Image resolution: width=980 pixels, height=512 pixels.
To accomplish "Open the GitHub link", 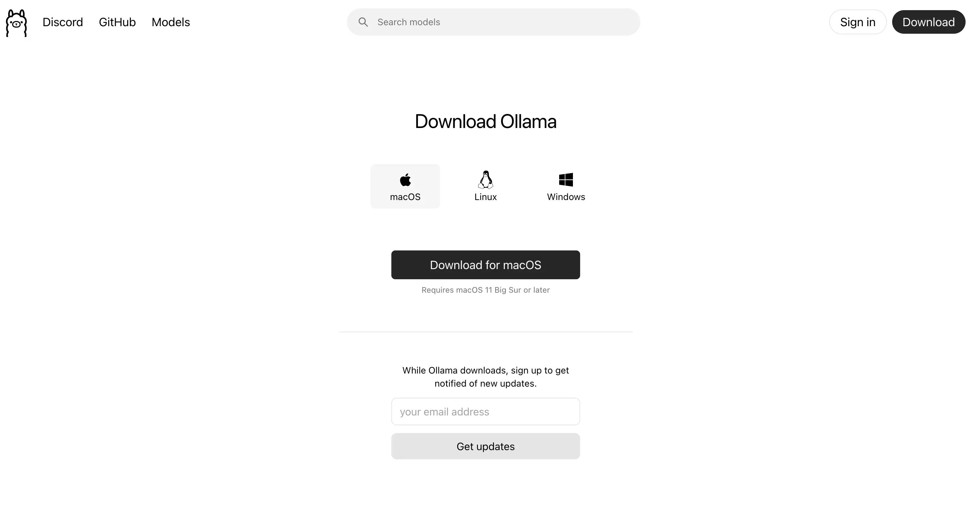I will pyautogui.click(x=117, y=22).
